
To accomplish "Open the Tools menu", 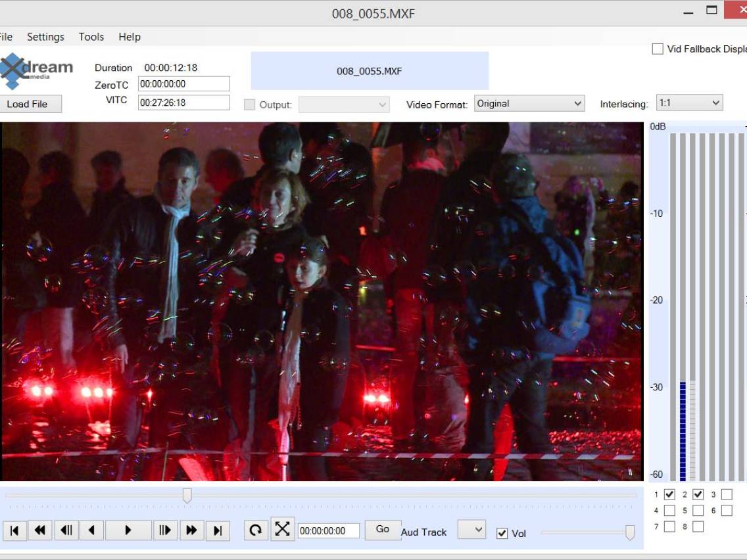I will [91, 37].
